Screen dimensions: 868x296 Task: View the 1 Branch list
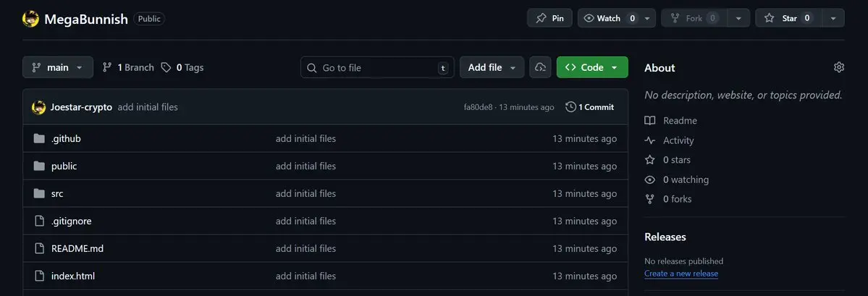click(x=128, y=67)
